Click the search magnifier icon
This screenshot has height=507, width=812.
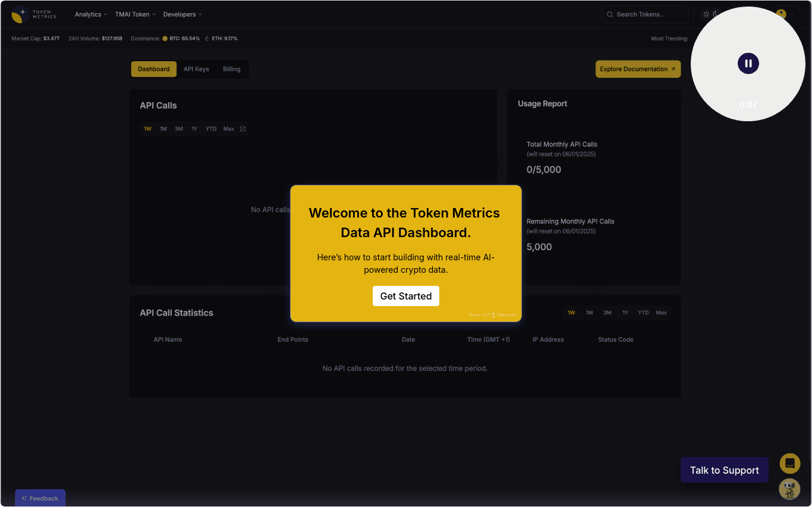point(610,14)
